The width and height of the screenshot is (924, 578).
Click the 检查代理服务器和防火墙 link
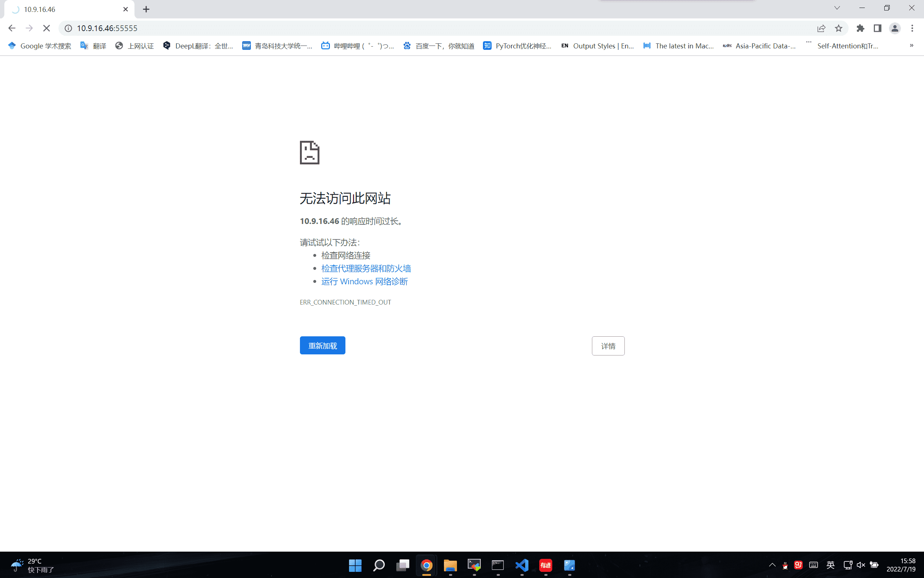tap(366, 268)
